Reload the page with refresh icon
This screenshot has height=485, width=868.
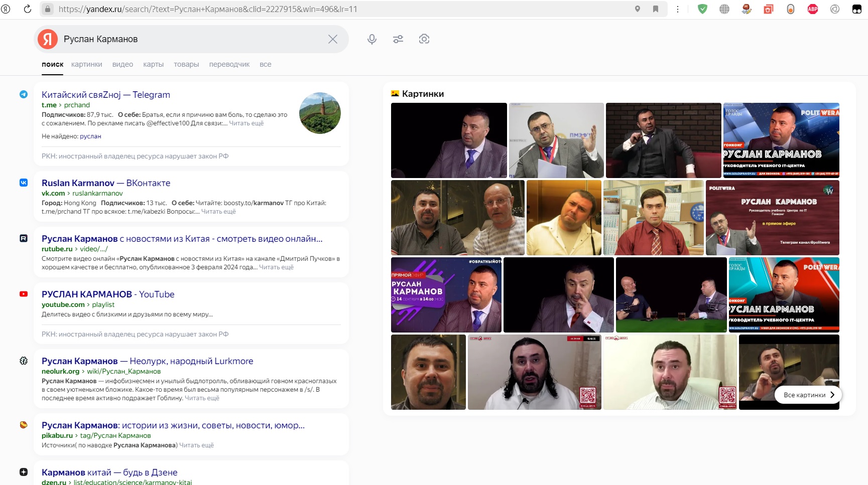[x=28, y=9]
